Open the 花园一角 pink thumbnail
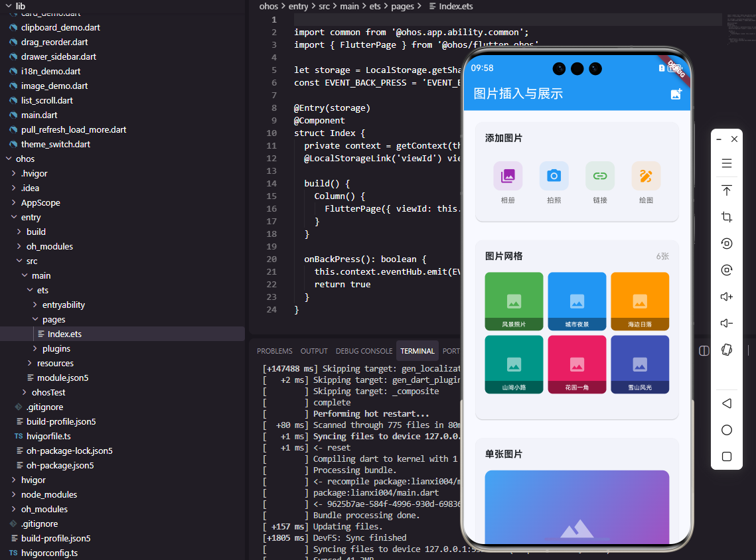Screen dimensions: 756x560 577,364
